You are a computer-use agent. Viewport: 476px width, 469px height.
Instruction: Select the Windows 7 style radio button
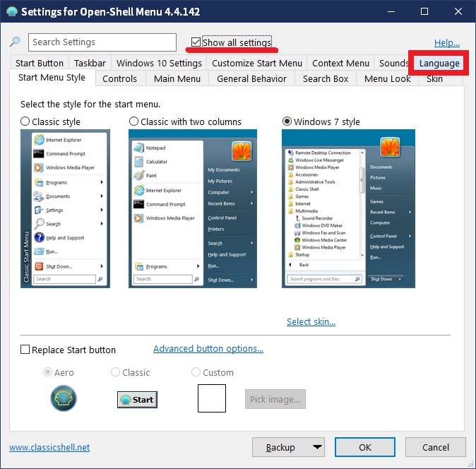tap(287, 121)
